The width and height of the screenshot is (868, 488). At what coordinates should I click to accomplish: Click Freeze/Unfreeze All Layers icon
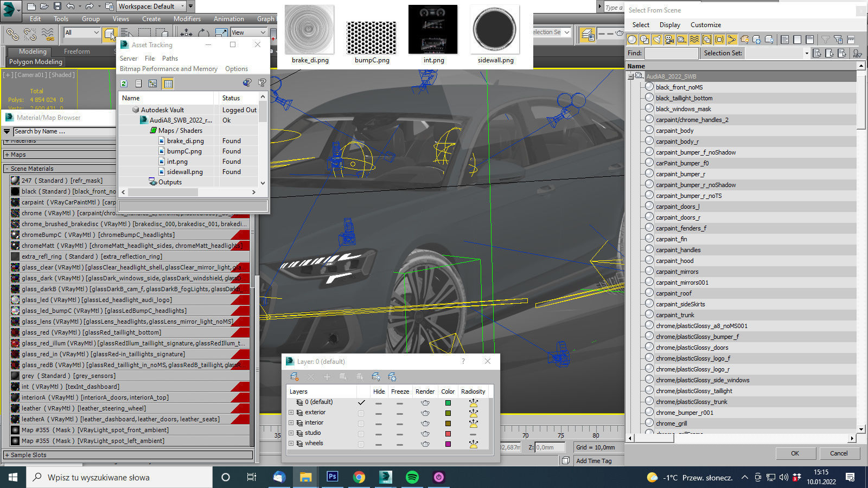392,377
